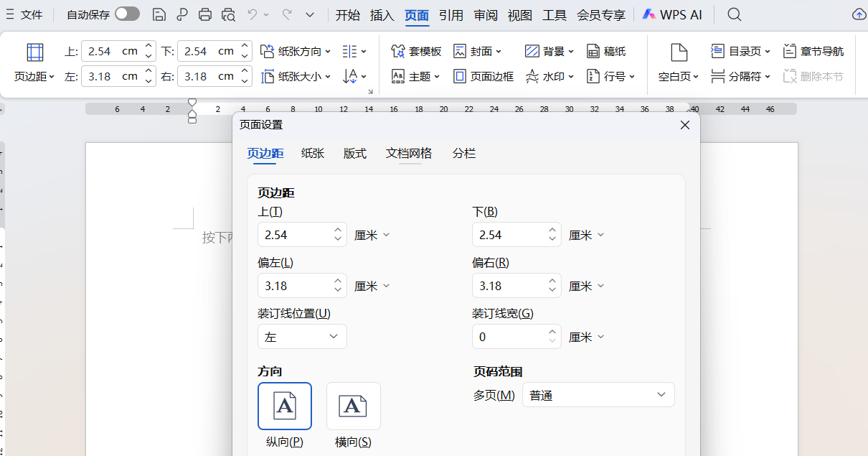Toggle the AutoSave (自动保存) switch
The width and height of the screenshot is (868, 456).
(127, 14)
